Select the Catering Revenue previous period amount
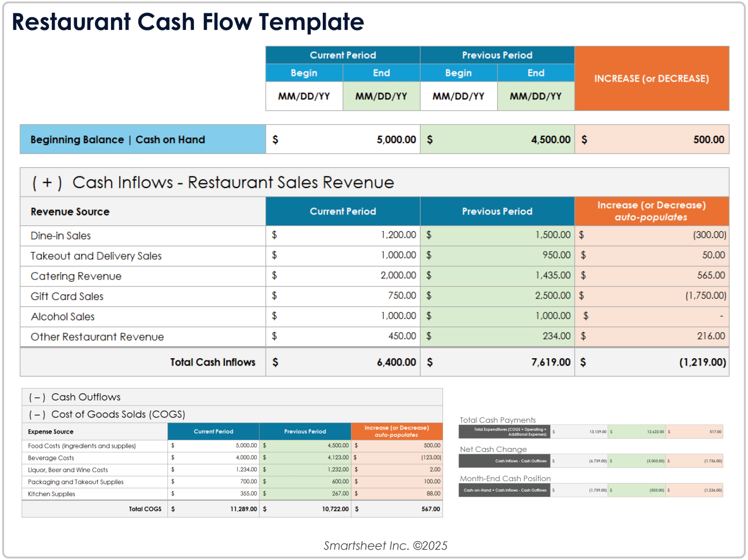Image resolution: width=748 pixels, height=560 pixels. click(x=553, y=275)
